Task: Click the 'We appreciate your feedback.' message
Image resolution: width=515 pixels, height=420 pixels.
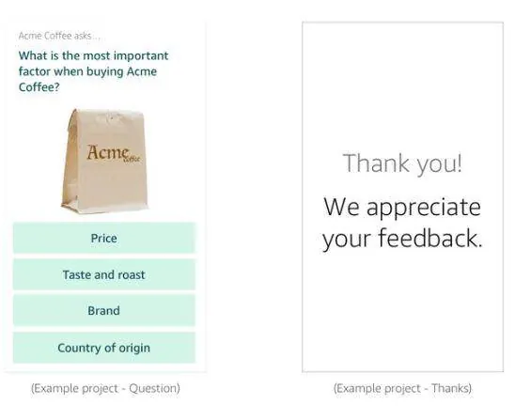Action: coord(402,223)
